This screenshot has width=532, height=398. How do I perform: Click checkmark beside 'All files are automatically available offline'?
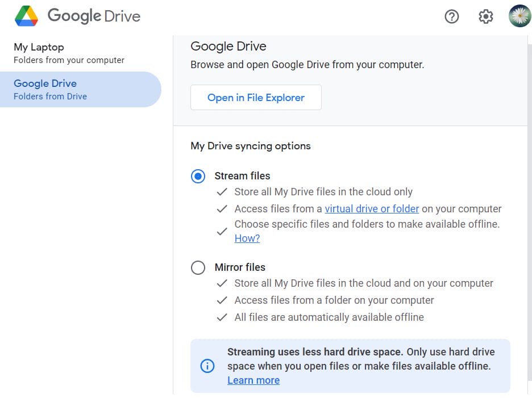click(x=222, y=317)
